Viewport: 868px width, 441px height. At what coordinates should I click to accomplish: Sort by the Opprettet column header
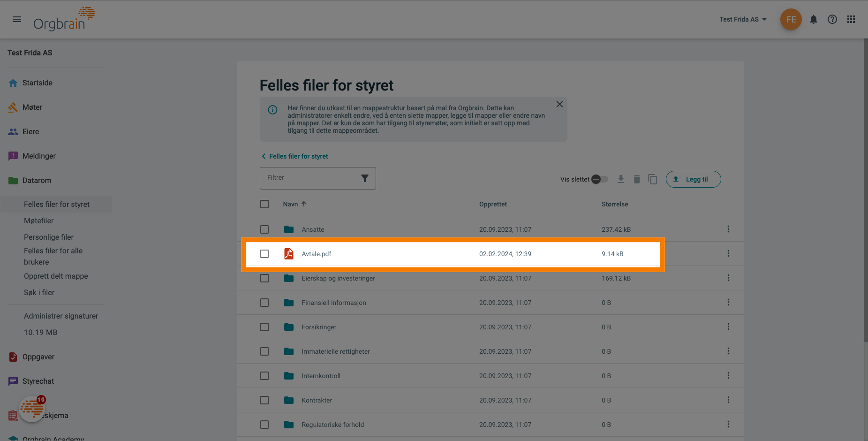click(x=493, y=204)
